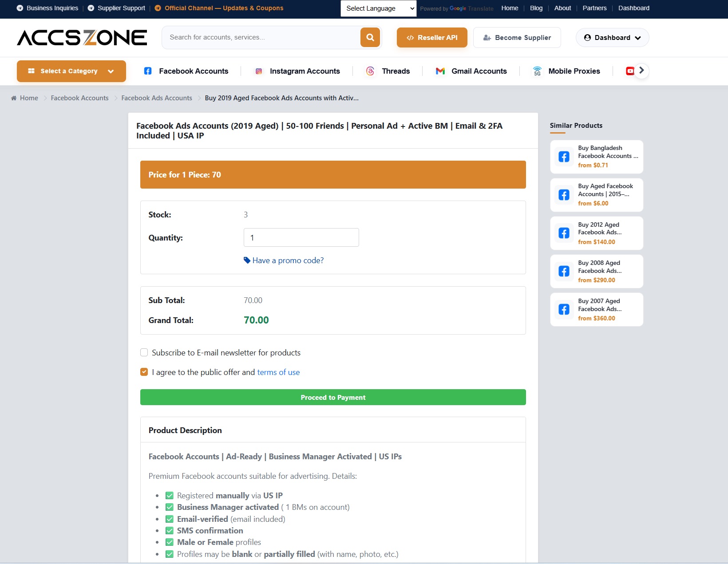This screenshot has height=564, width=728.
Task: Click the Reseller API button
Action: 432,38
